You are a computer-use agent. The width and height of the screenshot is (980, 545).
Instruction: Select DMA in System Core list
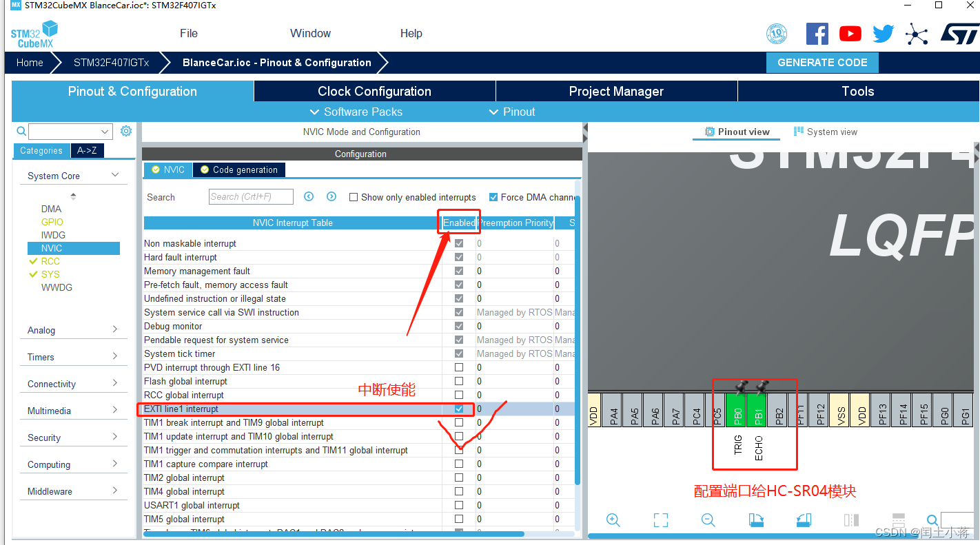[51, 209]
